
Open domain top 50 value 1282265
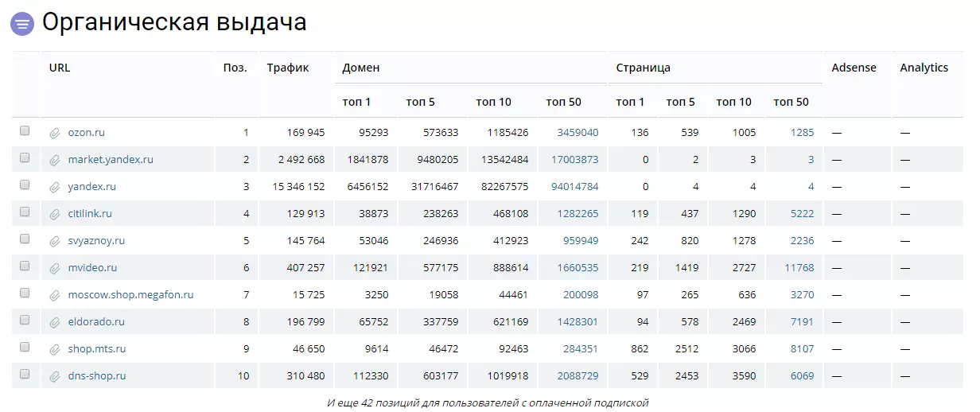click(x=577, y=214)
